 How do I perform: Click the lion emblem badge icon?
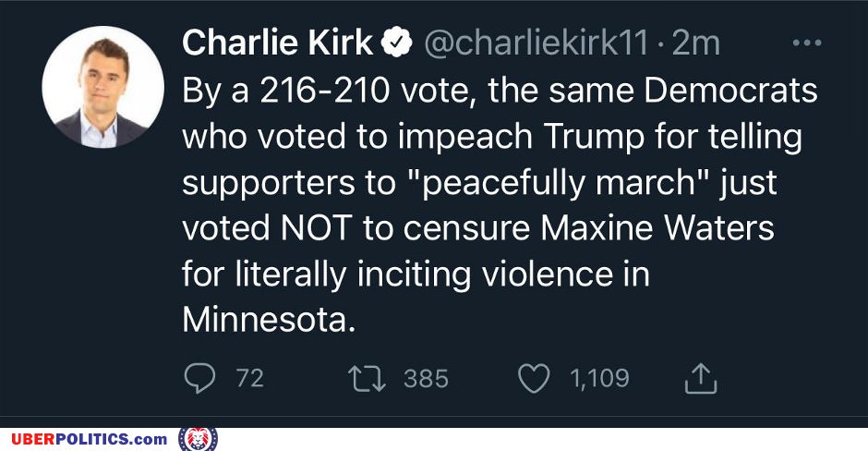point(198,439)
